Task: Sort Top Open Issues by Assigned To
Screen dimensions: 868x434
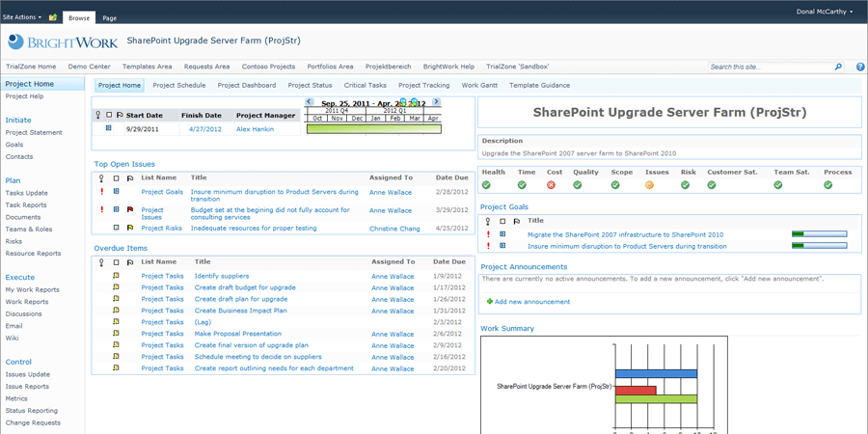Action: [391, 177]
